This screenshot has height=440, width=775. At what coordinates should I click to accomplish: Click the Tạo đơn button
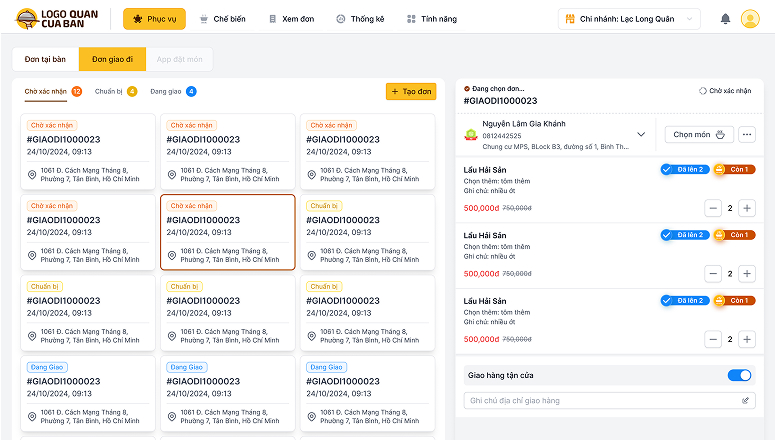click(411, 91)
